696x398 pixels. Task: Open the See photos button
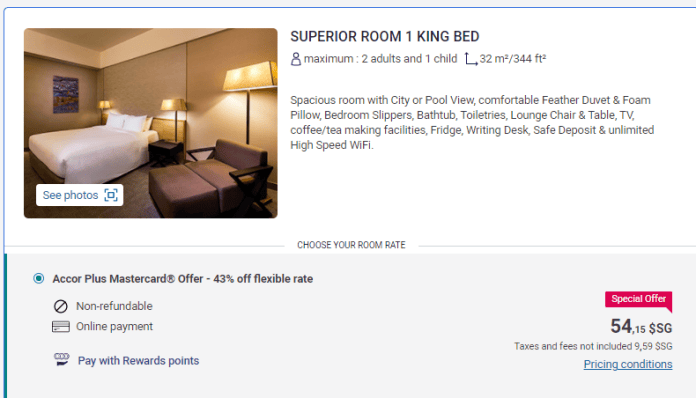coord(79,195)
